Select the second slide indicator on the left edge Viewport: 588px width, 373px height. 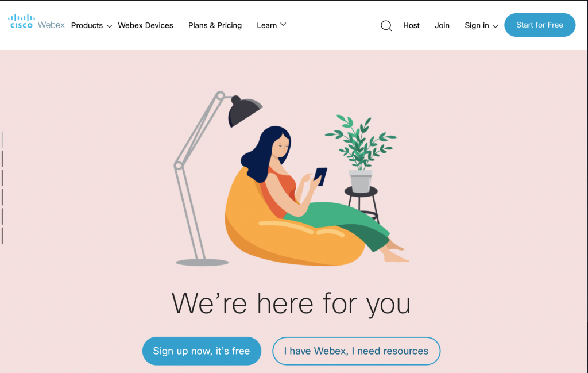coord(3,159)
